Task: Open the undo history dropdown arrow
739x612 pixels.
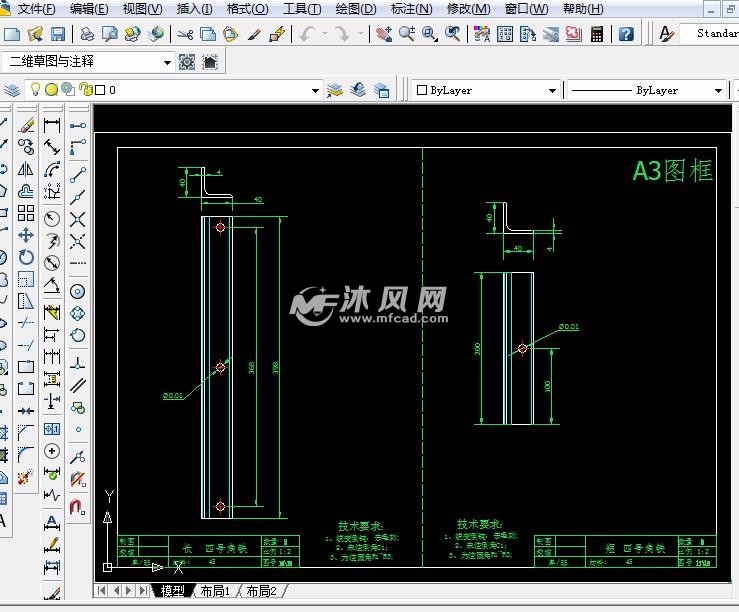Action: [x=325, y=34]
